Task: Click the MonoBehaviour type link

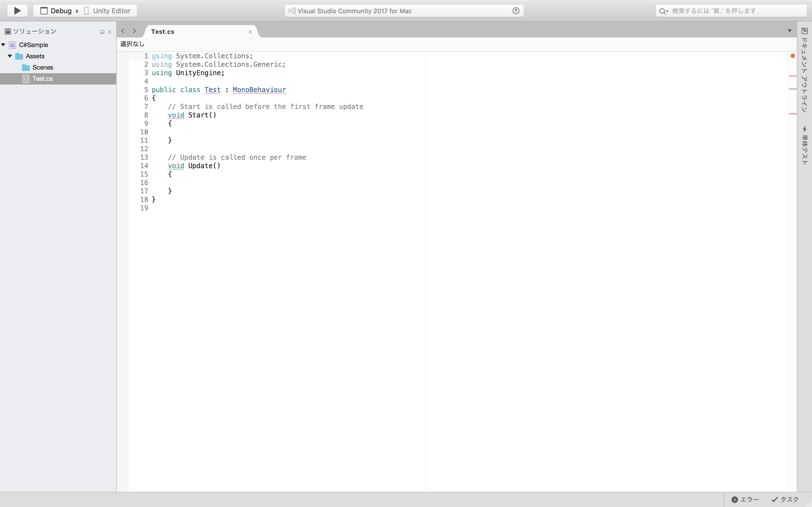Action: tap(259, 90)
